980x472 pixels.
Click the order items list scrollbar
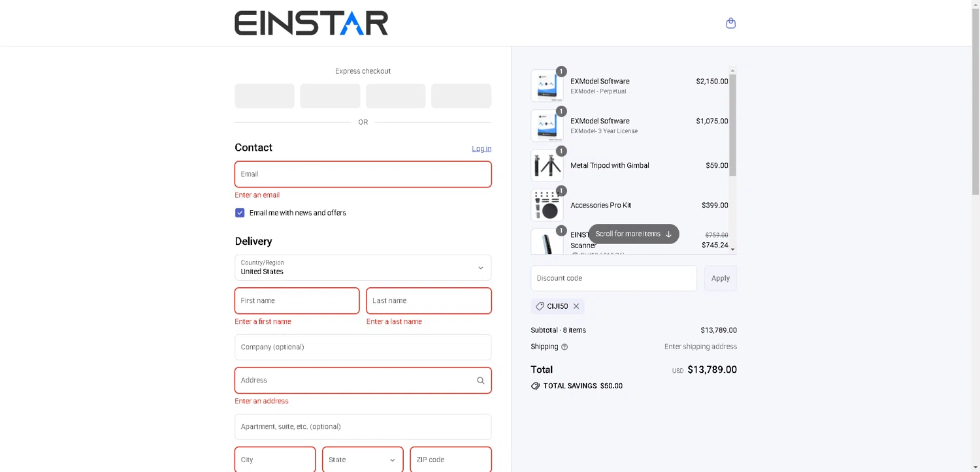(x=732, y=124)
